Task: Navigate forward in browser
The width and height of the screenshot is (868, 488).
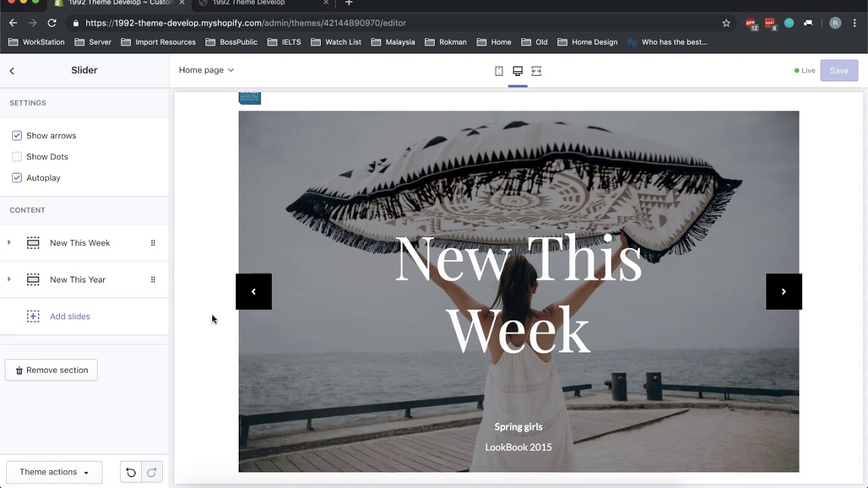Action: pos(32,23)
